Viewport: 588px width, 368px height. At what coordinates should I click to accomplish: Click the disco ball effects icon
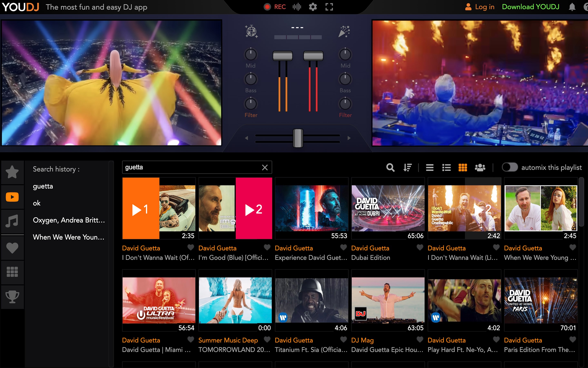click(251, 31)
